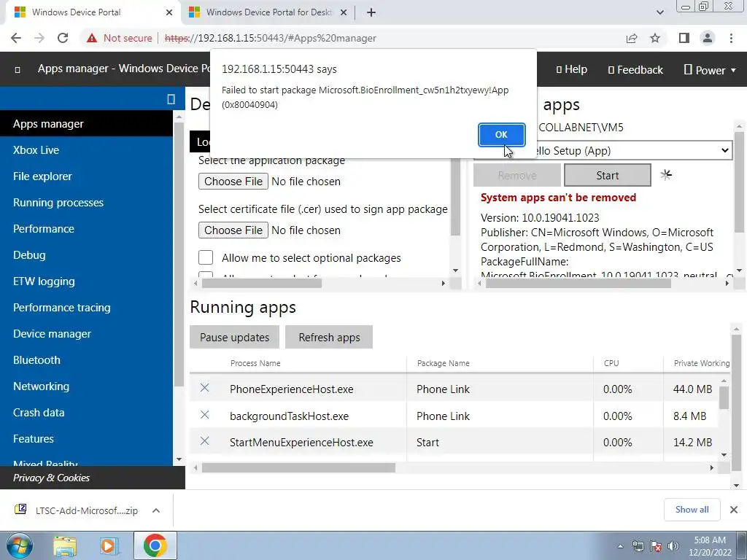Kill StartMenuExperienceHost.exe with X icon

(205, 441)
